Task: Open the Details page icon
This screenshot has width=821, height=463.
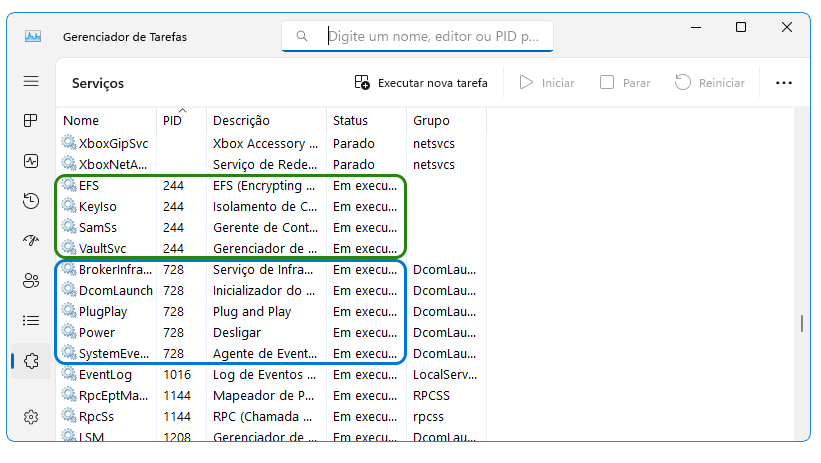Action: pos(31,320)
